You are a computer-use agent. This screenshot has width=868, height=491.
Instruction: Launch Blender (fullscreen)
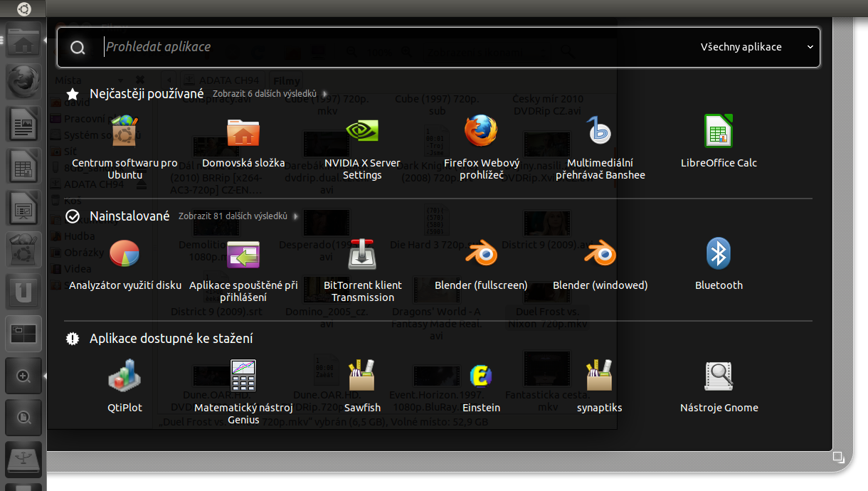[481, 265]
